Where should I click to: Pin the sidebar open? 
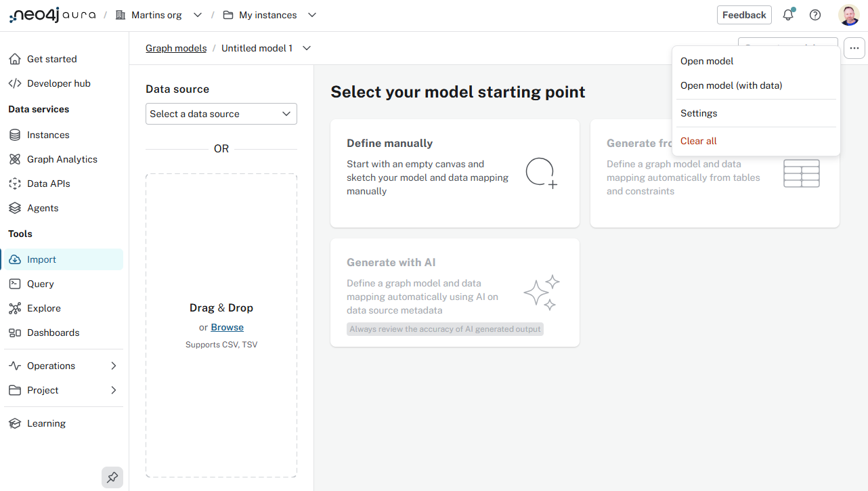click(112, 477)
